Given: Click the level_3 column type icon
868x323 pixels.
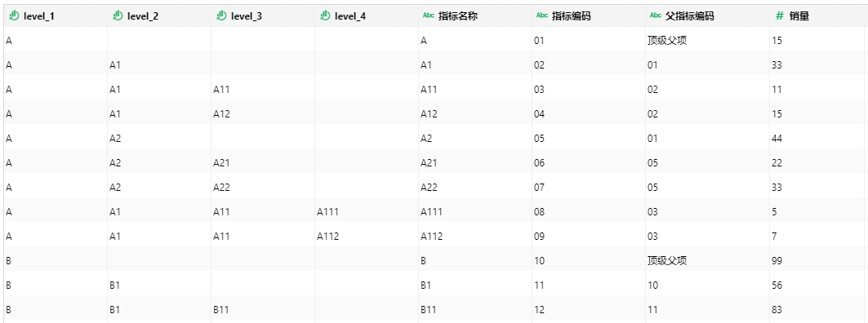Looking at the screenshot, I should (x=220, y=16).
